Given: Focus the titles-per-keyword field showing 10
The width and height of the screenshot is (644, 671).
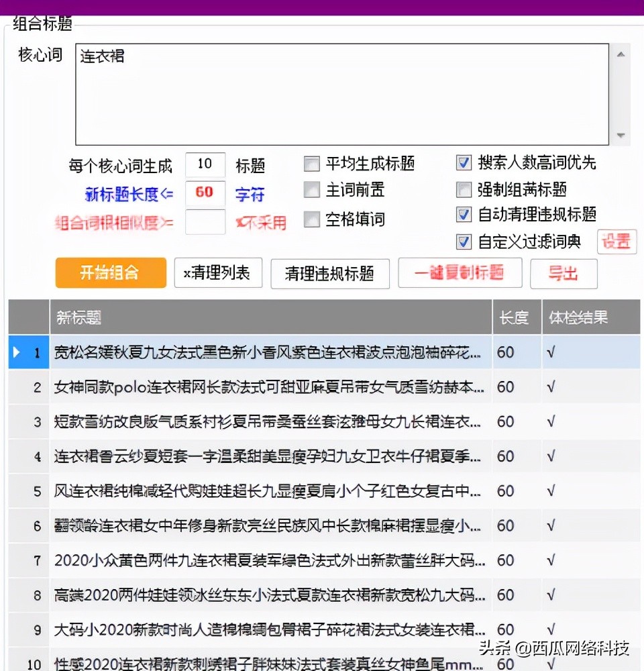Looking at the screenshot, I should (x=205, y=164).
